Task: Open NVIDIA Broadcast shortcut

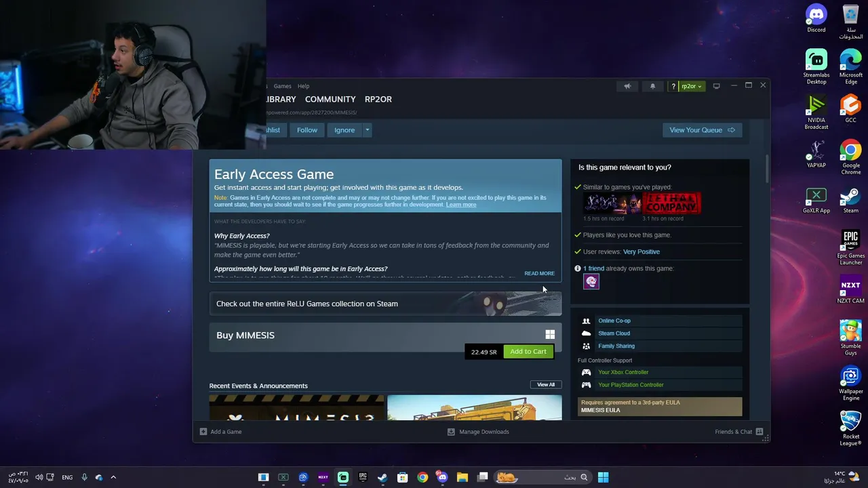Action: click(x=816, y=113)
